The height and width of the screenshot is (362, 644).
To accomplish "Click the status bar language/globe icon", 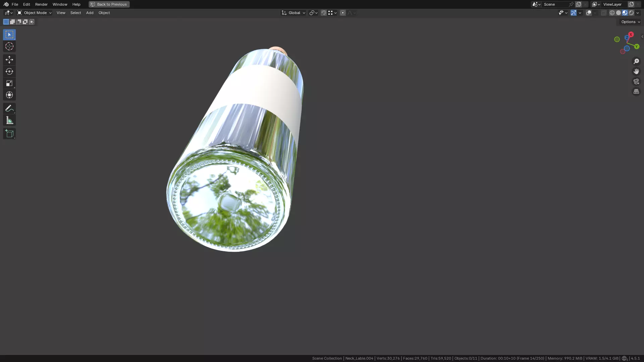I will coord(625,358).
